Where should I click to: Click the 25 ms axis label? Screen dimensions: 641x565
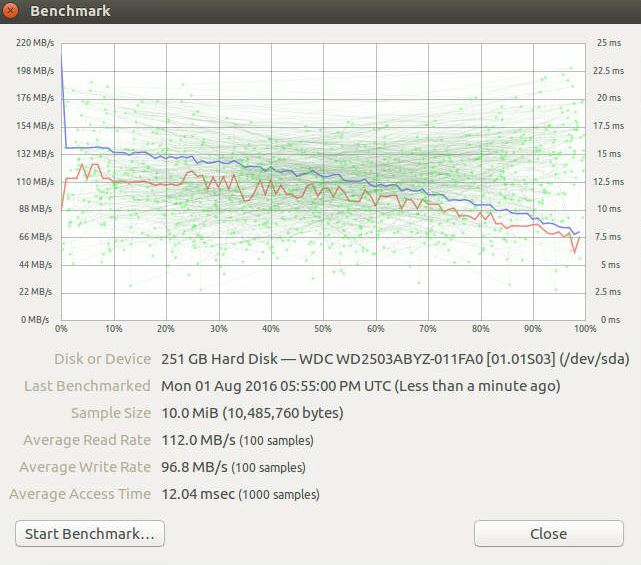[609, 43]
